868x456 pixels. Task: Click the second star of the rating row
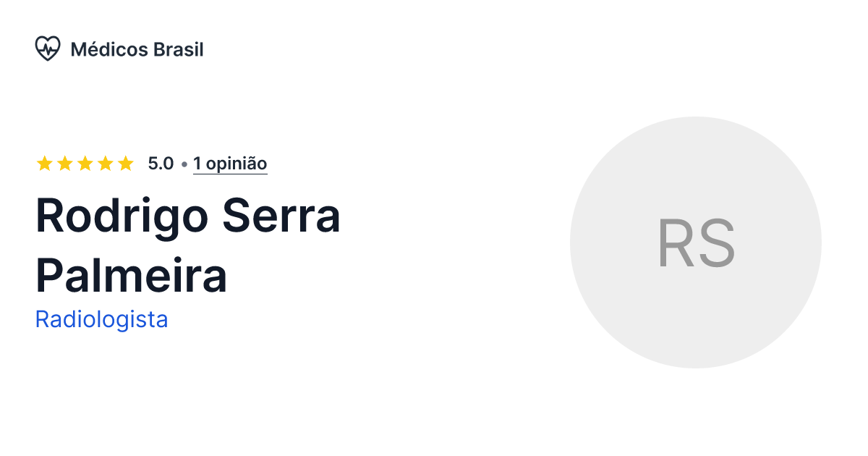tap(64, 163)
